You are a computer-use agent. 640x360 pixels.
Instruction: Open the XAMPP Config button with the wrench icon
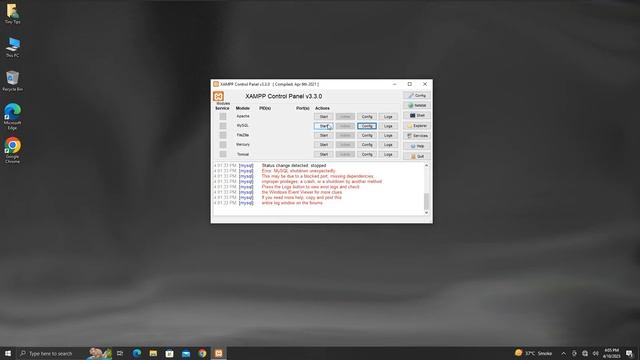(417, 96)
